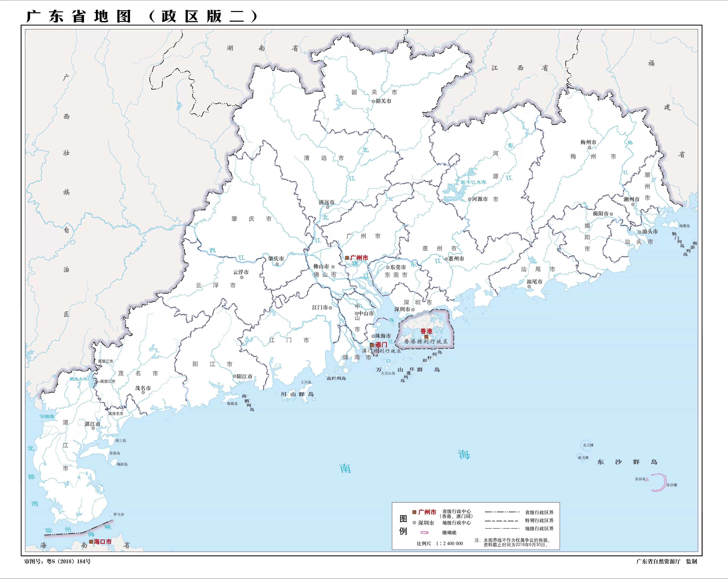Select the 特别行政区界 dashed line sample
This screenshot has height=579, width=728.
(501, 521)
